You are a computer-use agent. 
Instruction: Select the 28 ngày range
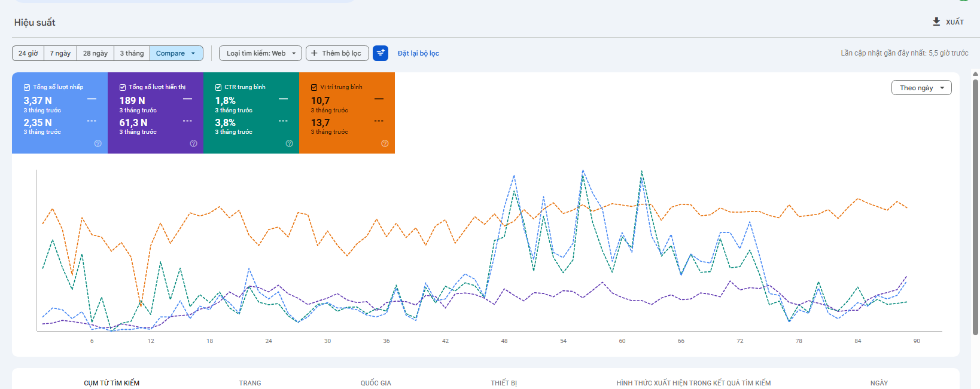click(95, 53)
